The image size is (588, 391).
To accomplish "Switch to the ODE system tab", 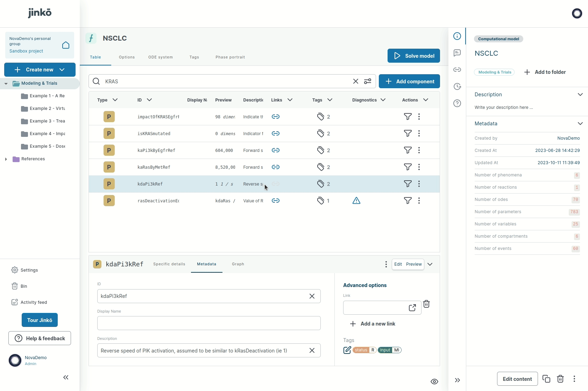I will point(160,57).
